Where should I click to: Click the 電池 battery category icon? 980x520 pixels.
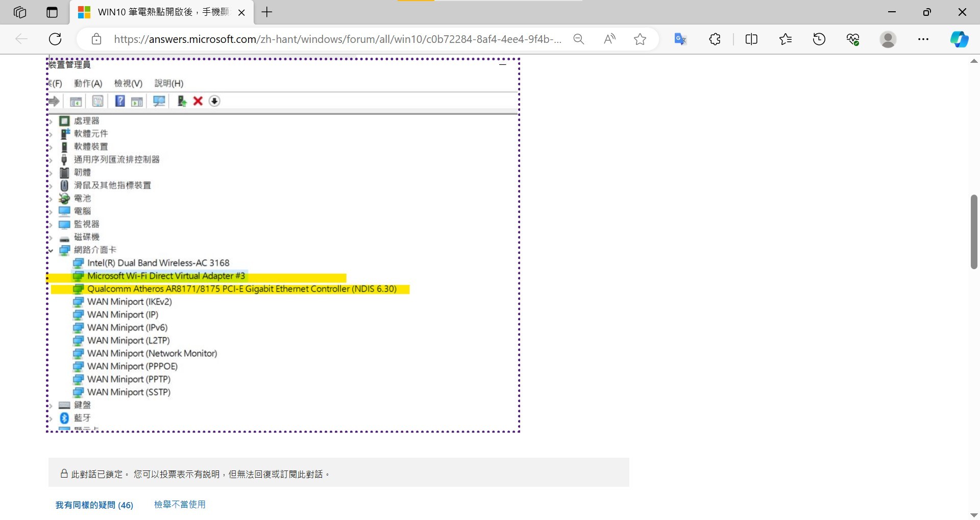(x=64, y=198)
